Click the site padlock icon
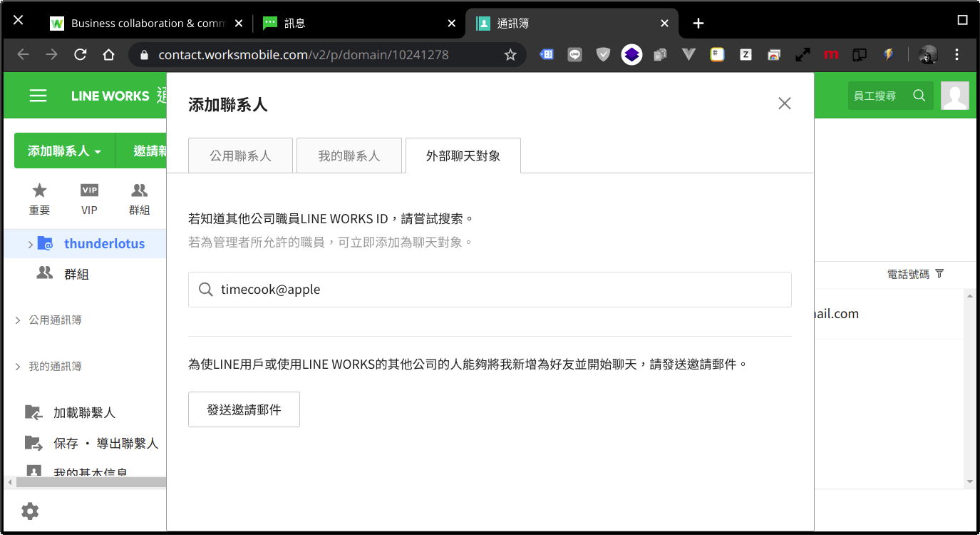The width and height of the screenshot is (980, 535). pos(145,55)
